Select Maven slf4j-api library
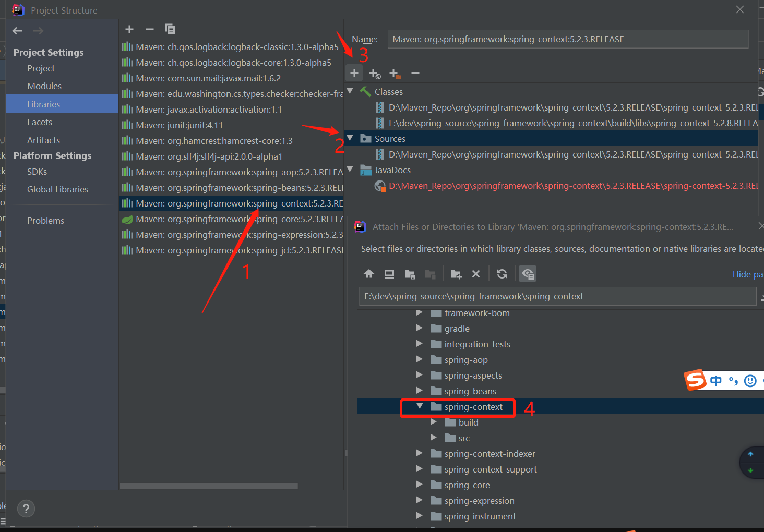 coord(232,156)
